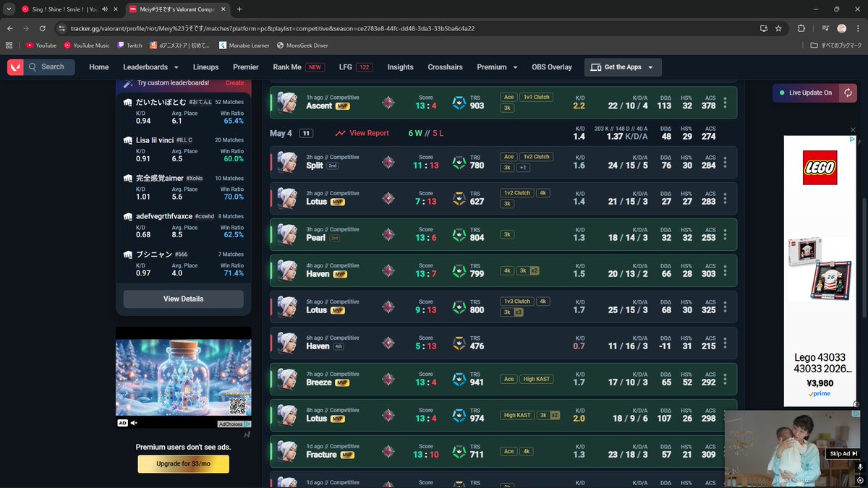Open a new browser tab with the plus button

coord(239,9)
